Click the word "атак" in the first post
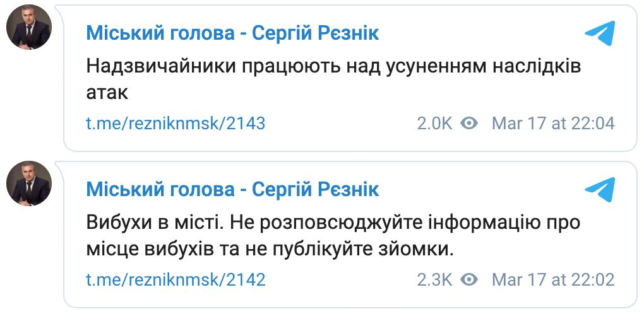Viewport: 644px width, 314px height. (107, 93)
